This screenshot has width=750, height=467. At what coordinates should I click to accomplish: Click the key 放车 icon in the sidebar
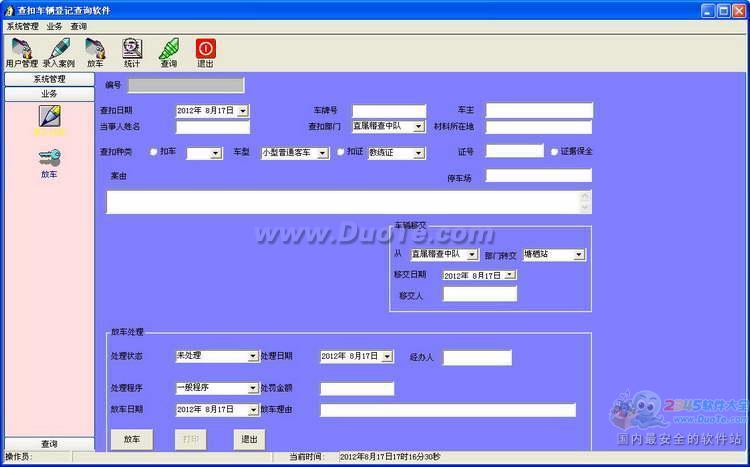[49, 159]
